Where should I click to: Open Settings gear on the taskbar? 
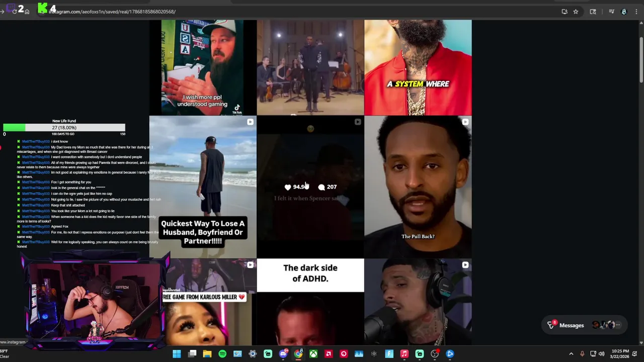click(253, 354)
